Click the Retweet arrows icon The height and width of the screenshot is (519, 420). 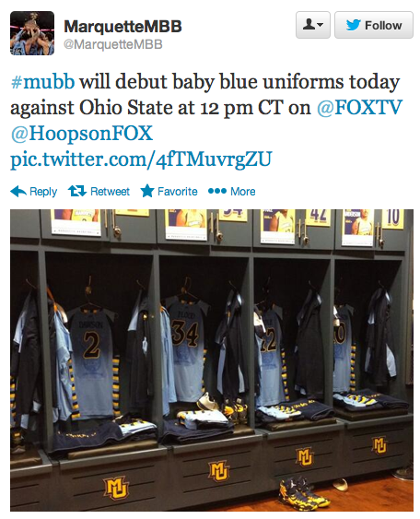tap(77, 191)
